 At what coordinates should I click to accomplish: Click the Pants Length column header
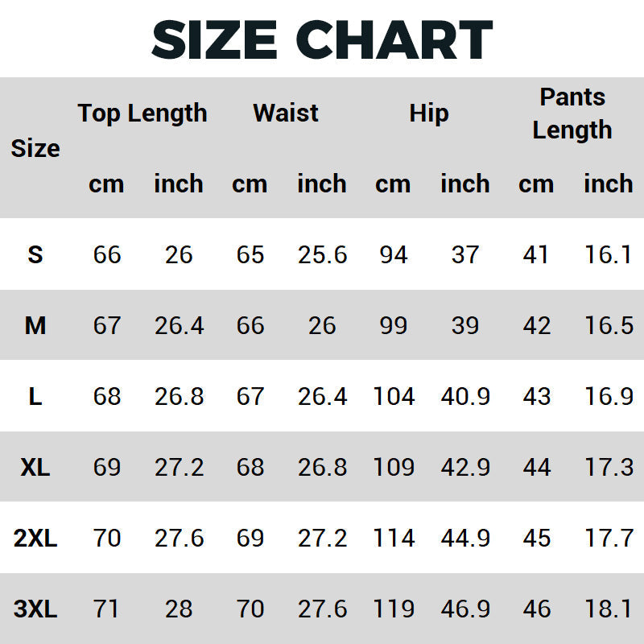tap(572, 114)
